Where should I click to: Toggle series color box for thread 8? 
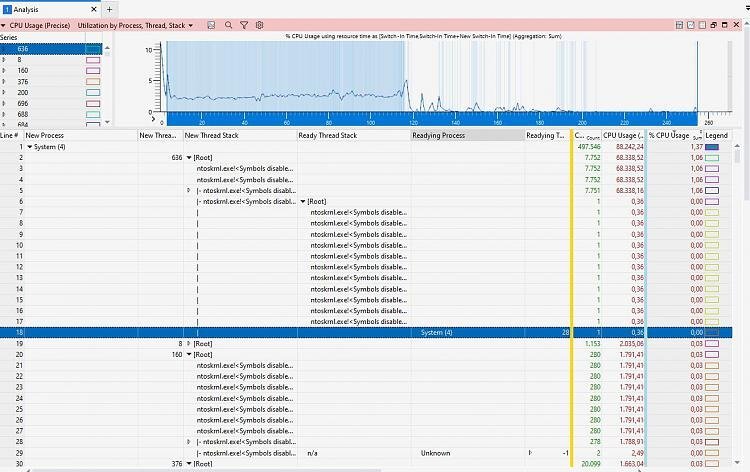coord(93,60)
